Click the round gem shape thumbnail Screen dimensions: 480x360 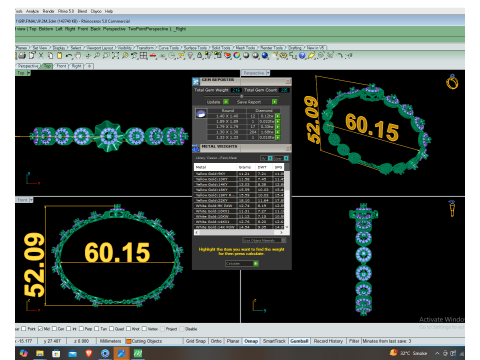[201, 114]
